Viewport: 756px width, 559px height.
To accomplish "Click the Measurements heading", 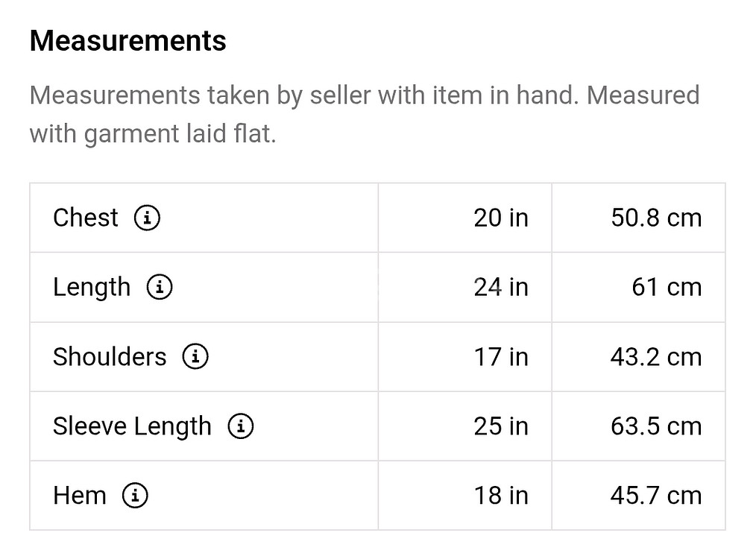I will tap(127, 41).
